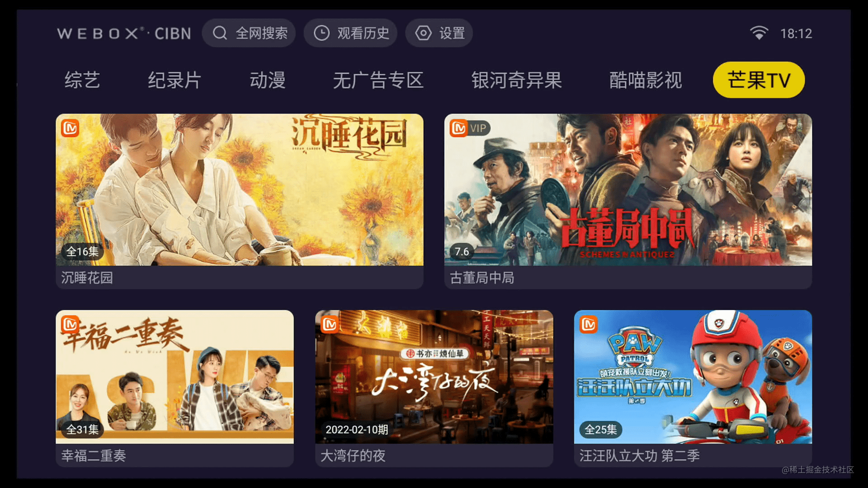
Task: Open 观看历史 viewing history
Action: pyautogui.click(x=350, y=33)
